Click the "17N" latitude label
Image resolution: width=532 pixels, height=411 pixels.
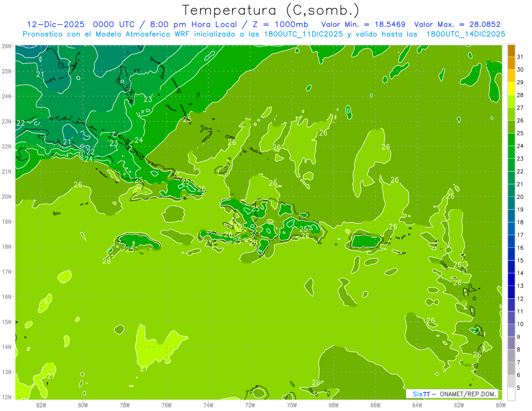click(6, 271)
